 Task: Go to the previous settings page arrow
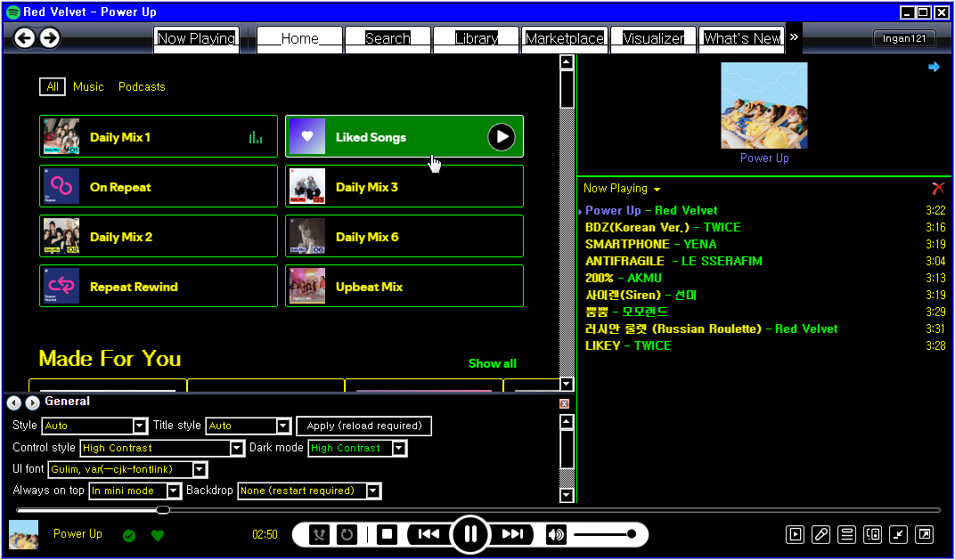click(14, 403)
